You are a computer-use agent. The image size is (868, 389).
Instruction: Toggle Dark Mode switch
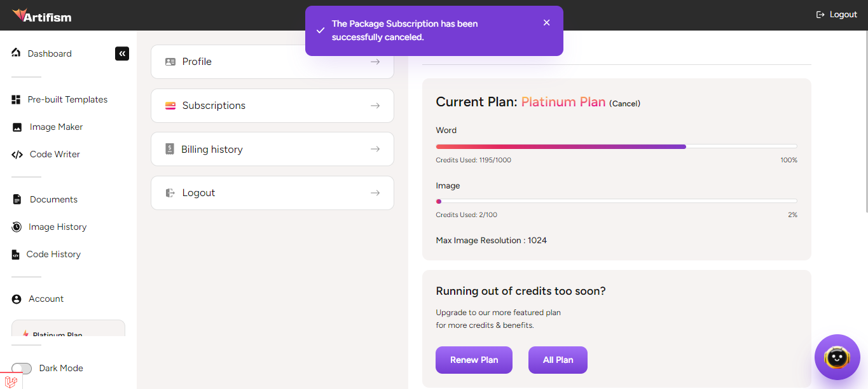22,369
